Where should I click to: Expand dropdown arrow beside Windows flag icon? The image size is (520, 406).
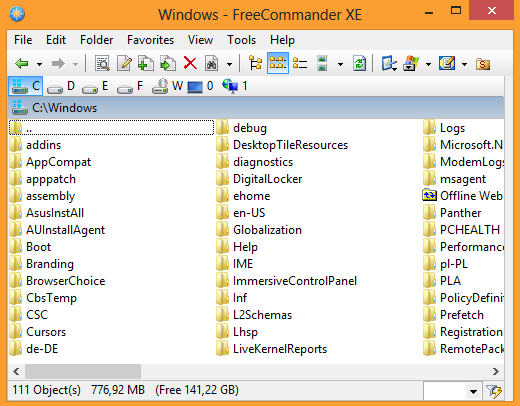[428, 64]
